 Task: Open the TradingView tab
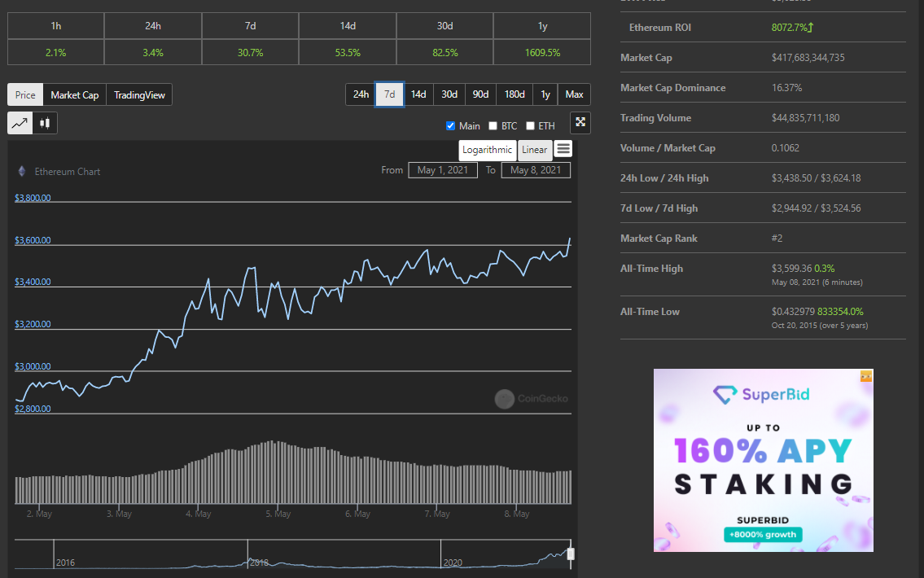140,95
